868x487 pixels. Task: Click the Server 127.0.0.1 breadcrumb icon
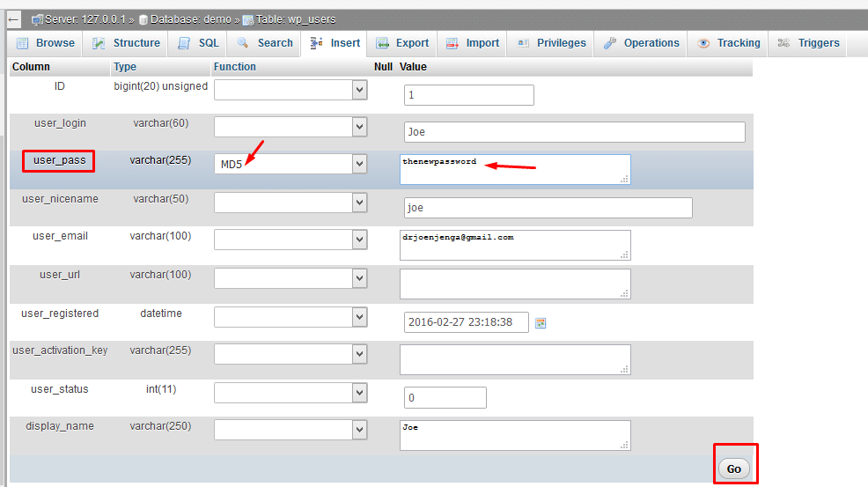click(x=37, y=20)
